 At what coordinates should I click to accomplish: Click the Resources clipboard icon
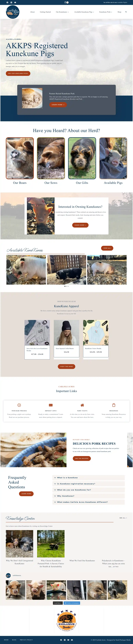(114, 405)
